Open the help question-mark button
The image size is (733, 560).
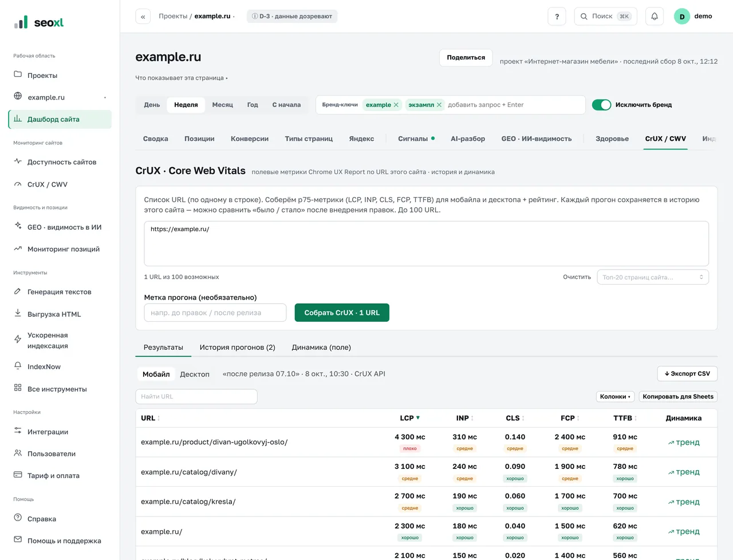(x=557, y=17)
